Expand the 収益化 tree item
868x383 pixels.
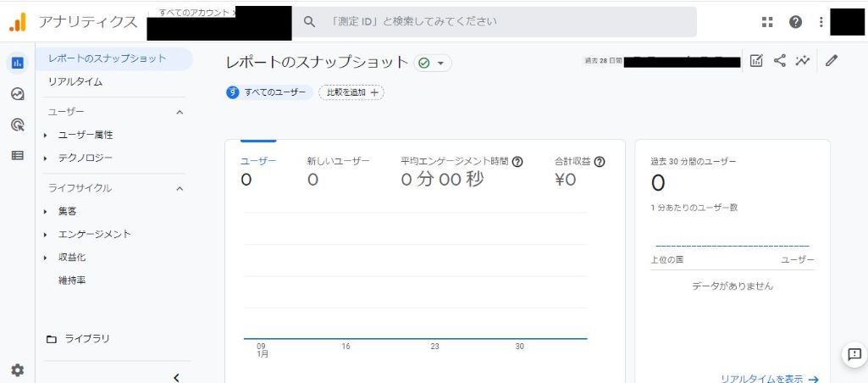point(46,258)
